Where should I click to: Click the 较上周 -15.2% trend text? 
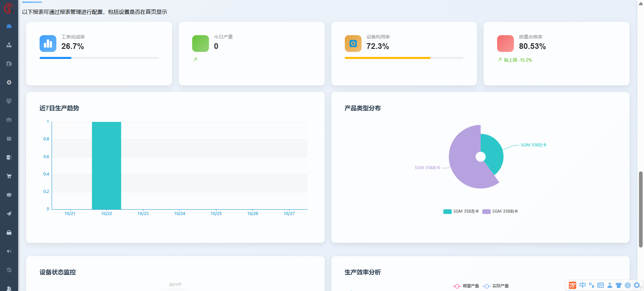tap(518, 60)
